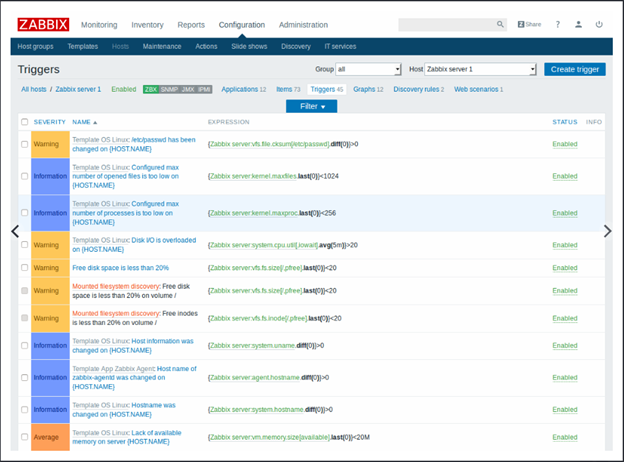Image resolution: width=624 pixels, height=462 pixels.
Task: Click the JMX availability badge
Action: [188, 90]
